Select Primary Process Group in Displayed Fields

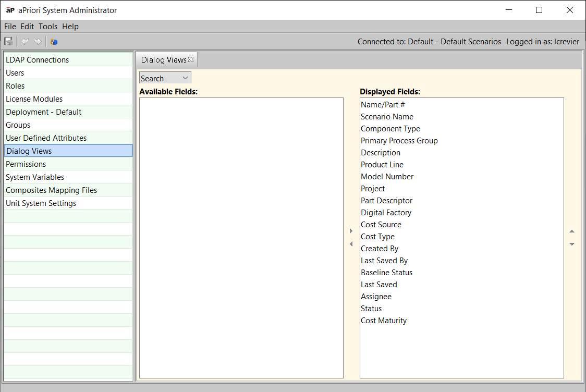(x=399, y=141)
